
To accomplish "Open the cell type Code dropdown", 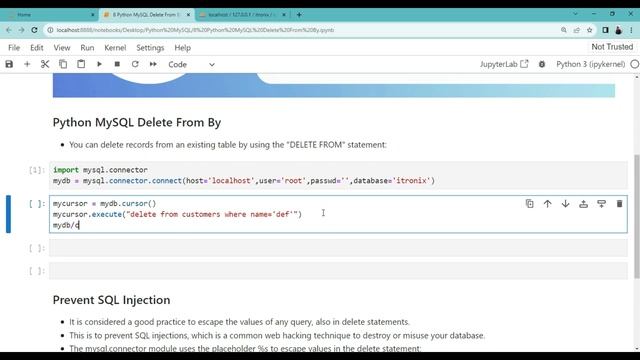I will coord(191,64).
